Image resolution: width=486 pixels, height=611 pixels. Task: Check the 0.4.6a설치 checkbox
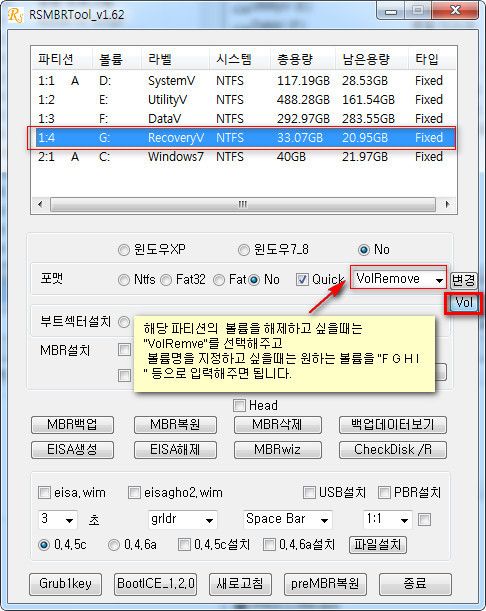click(269, 544)
